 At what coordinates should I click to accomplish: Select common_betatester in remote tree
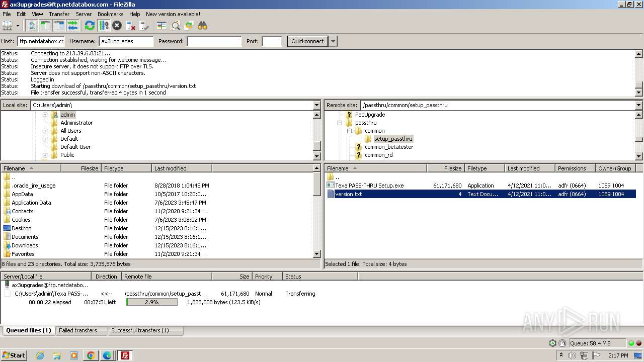(x=389, y=147)
